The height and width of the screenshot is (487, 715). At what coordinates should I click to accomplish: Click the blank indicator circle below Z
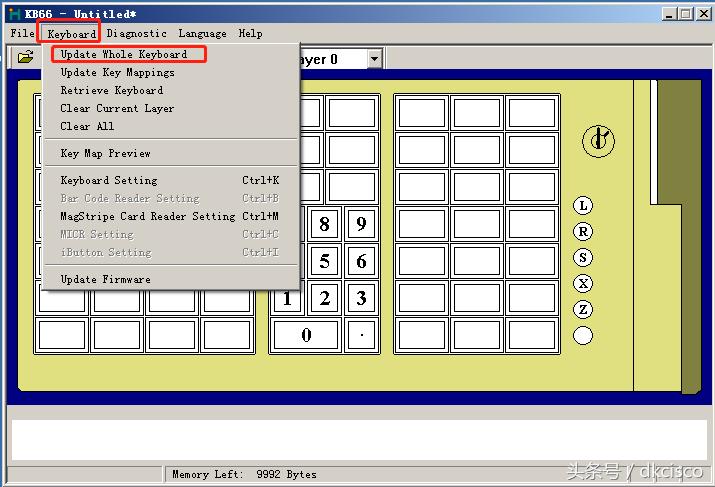[x=583, y=336]
